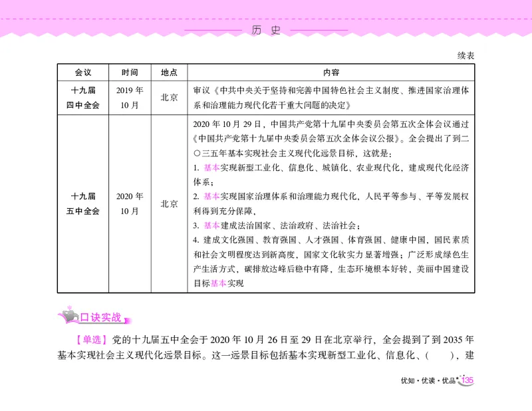Select the 口诀实战 banner graphic
The height and width of the screenshot is (411, 532).
pyautogui.click(x=94, y=317)
